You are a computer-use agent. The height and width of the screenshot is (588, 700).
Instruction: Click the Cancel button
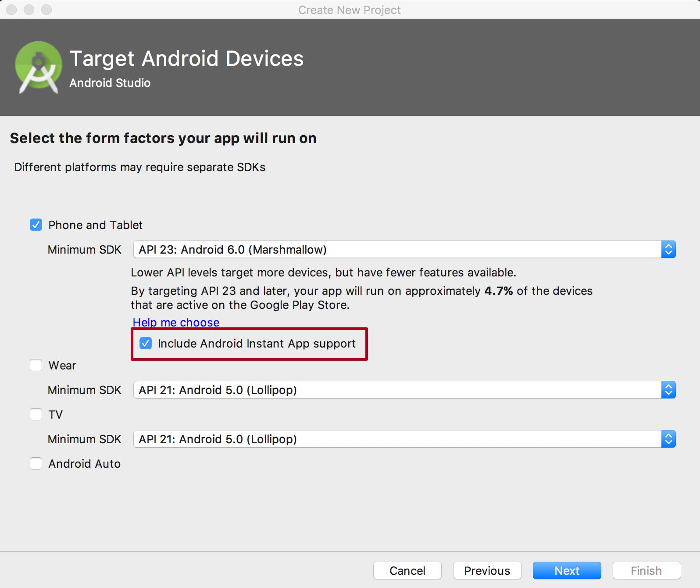pyautogui.click(x=407, y=570)
